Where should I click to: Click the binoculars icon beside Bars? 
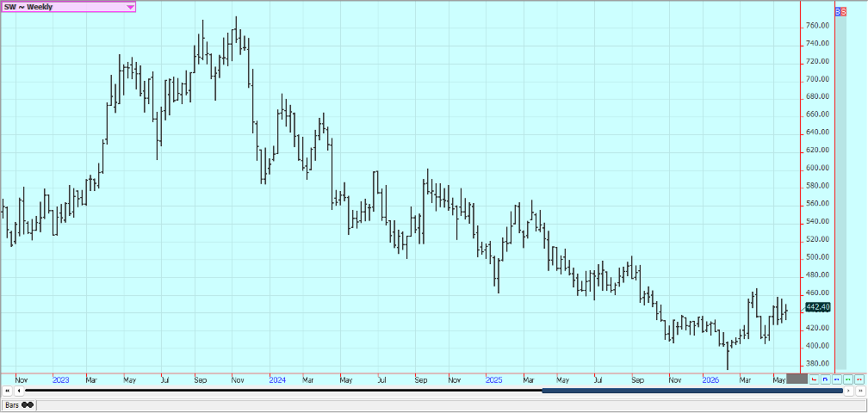[28, 405]
